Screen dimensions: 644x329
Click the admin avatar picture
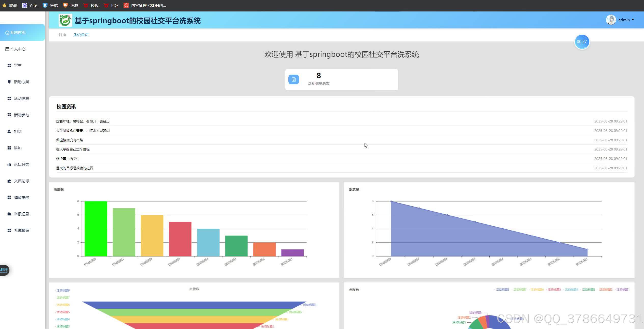[611, 20]
